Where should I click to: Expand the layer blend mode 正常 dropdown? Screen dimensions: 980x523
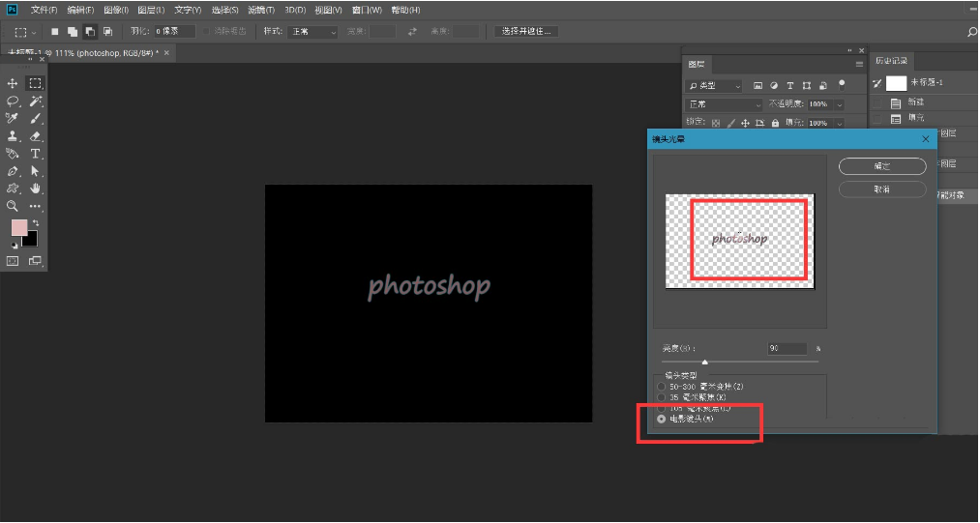click(725, 104)
